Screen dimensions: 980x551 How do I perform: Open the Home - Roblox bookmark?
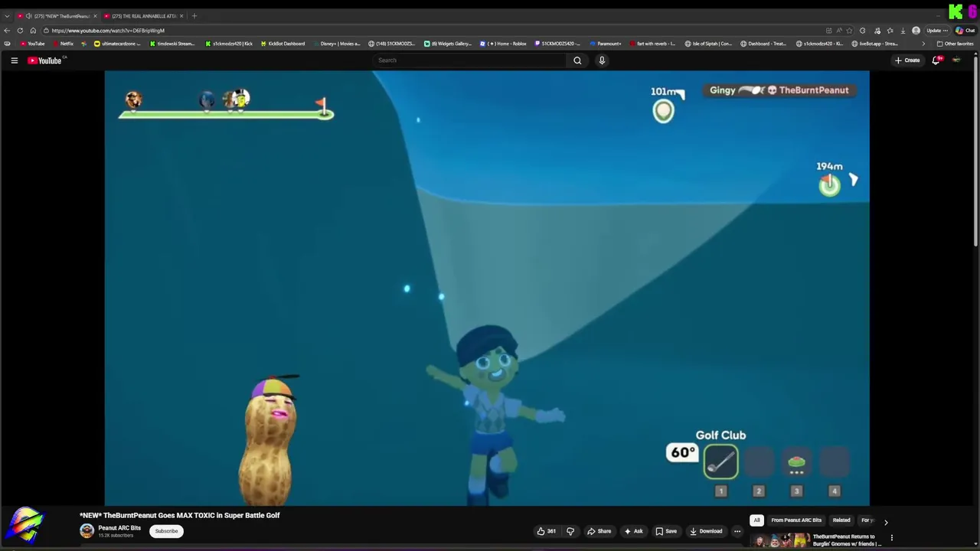tap(503, 44)
